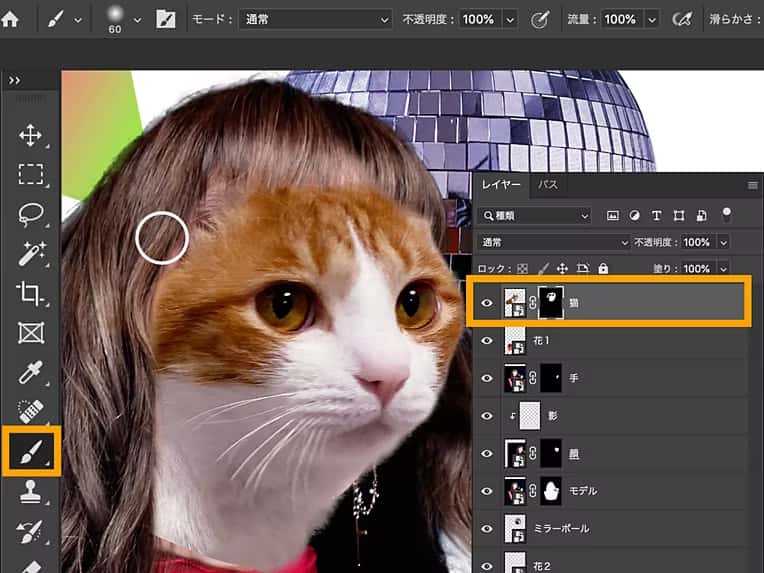Open the brush tool preset picker
The image size is (764, 573).
78,20
